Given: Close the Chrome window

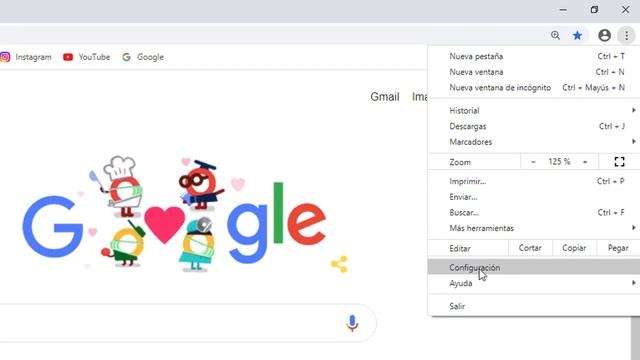Looking at the screenshot, I should tap(625, 10).
